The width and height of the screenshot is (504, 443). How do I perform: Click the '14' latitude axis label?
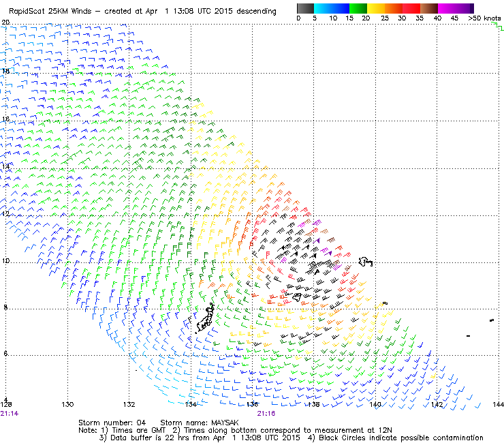pos(5,166)
